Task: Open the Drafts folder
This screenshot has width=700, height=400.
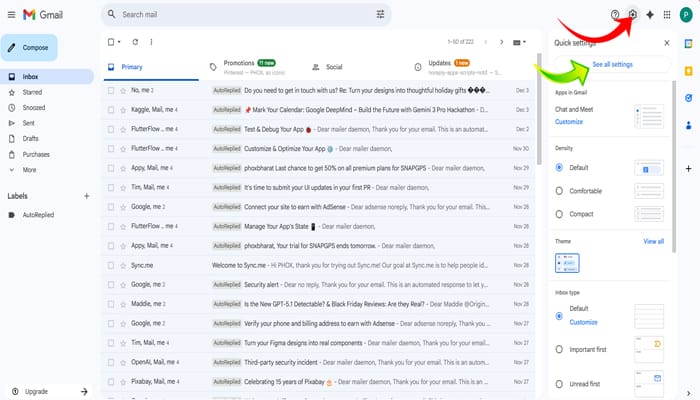Action: click(x=30, y=139)
